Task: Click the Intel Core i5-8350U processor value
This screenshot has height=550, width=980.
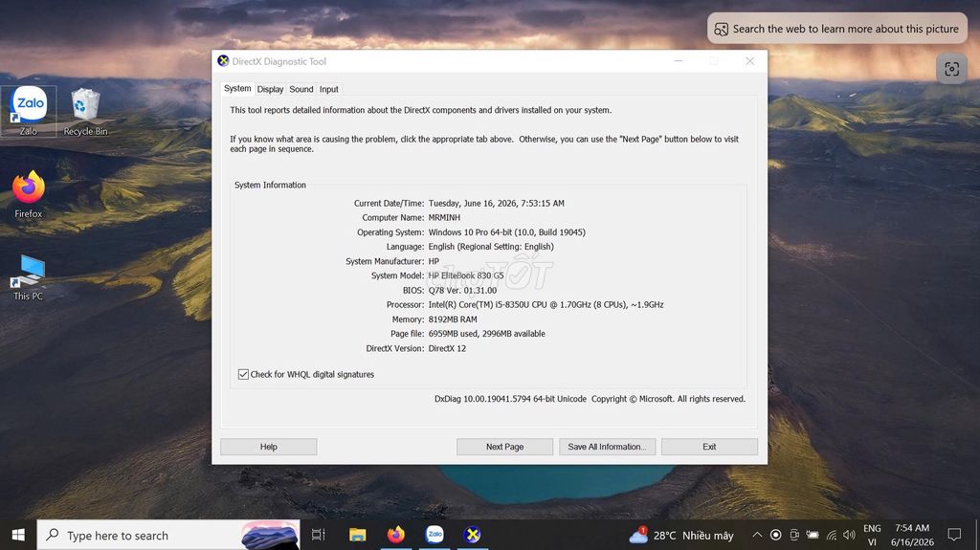Action: pyautogui.click(x=546, y=305)
